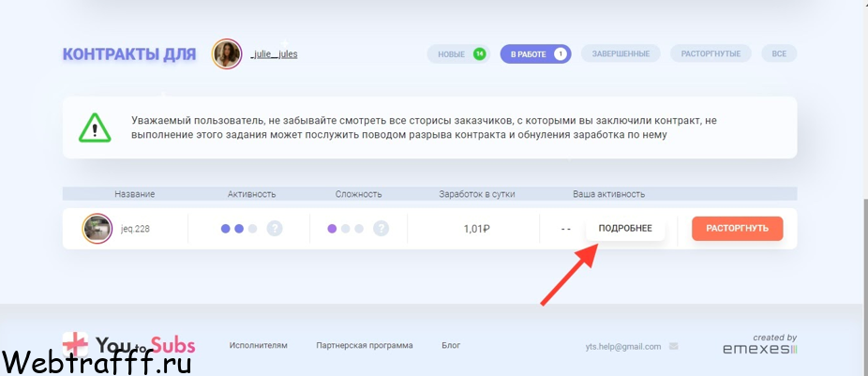Click the Ваша активность column header
This screenshot has height=376, width=868.
(x=609, y=194)
